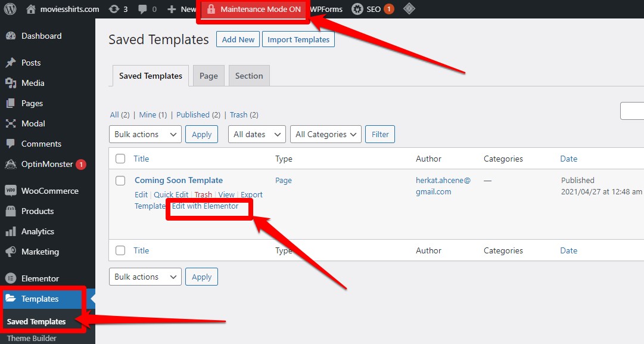Open the WordPress logo menu
The image size is (644, 344).
[10, 9]
